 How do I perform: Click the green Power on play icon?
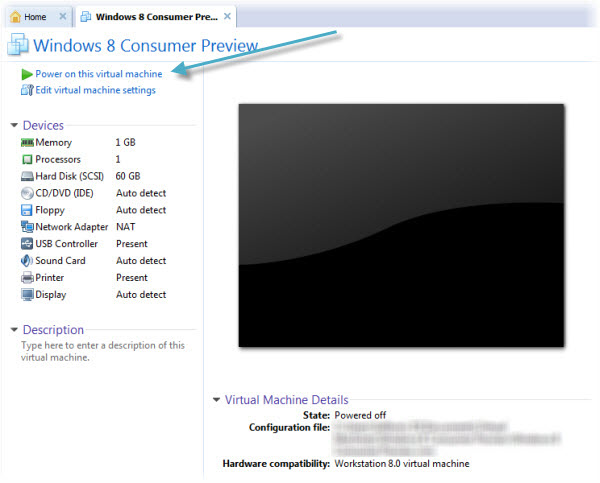coord(26,74)
